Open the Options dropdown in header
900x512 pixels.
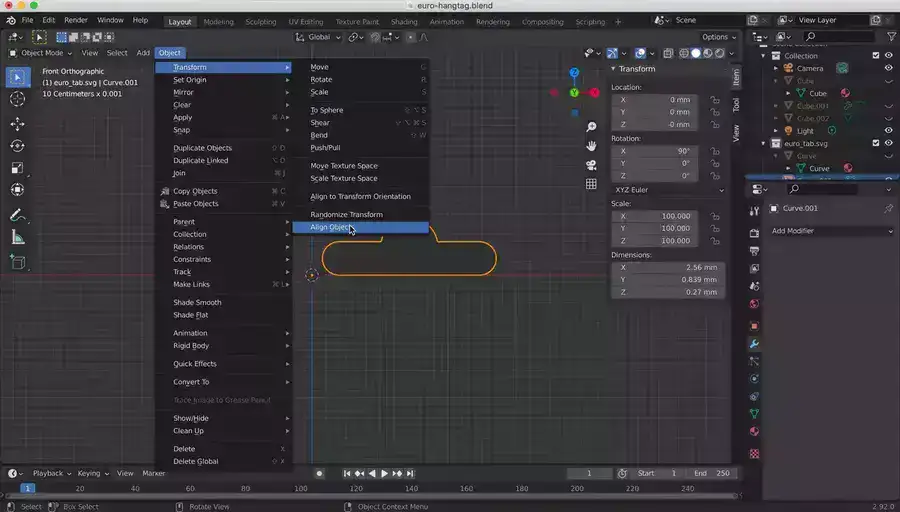tap(719, 37)
